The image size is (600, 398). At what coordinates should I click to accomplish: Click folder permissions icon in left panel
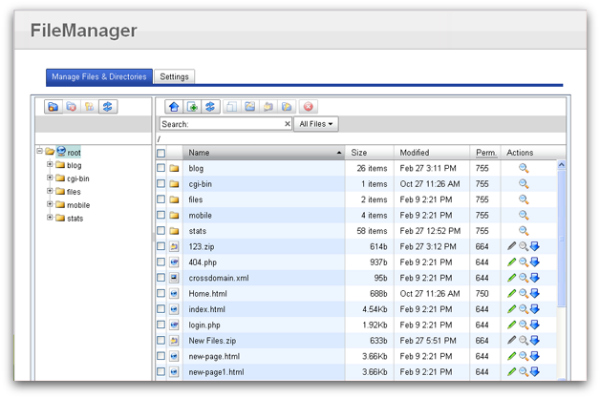(x=89, y=107)
